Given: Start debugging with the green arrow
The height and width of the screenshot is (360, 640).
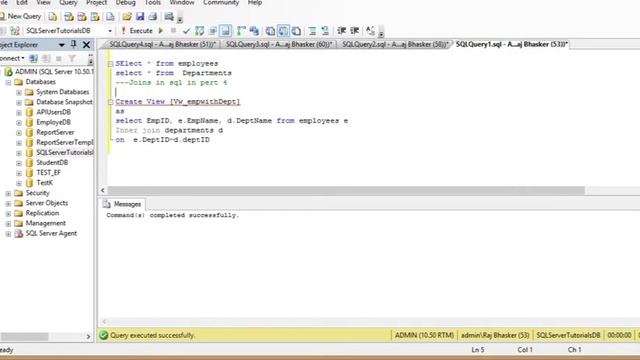Looking at the screenshot, I should point(161,31).
